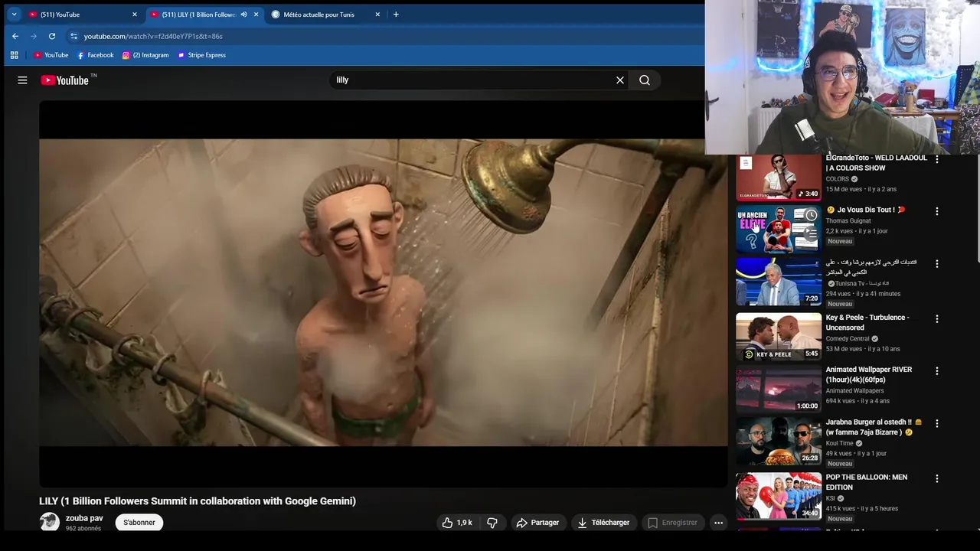Like the video with thumbs up
Image resolution: width=980 pixels, height=551 pixels.
coord(456,523)
